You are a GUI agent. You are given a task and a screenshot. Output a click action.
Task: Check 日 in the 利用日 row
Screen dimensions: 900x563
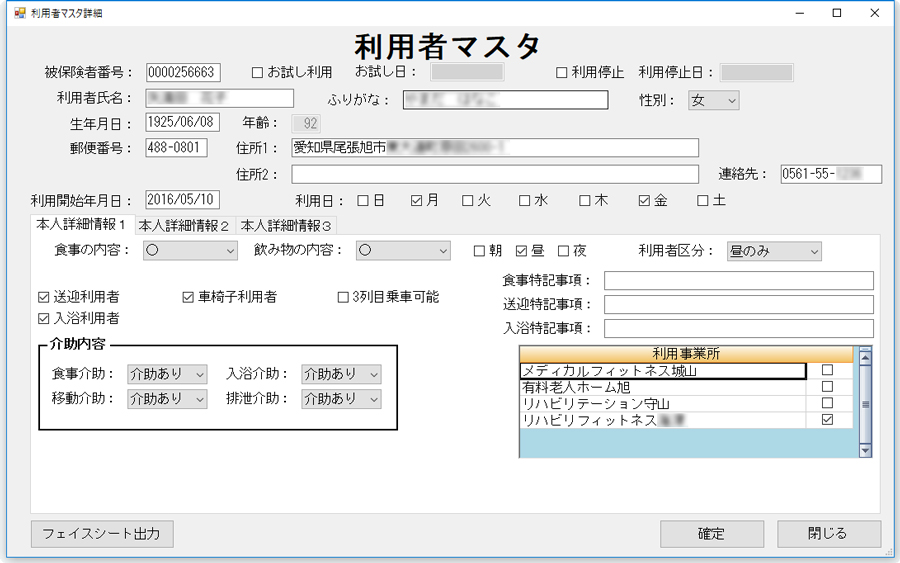(363, 201)
